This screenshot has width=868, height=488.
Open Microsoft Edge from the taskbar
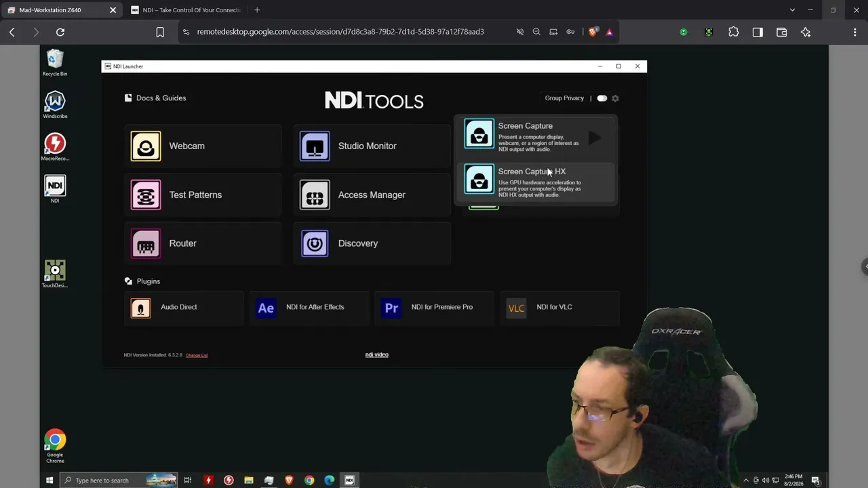point(330,481)
